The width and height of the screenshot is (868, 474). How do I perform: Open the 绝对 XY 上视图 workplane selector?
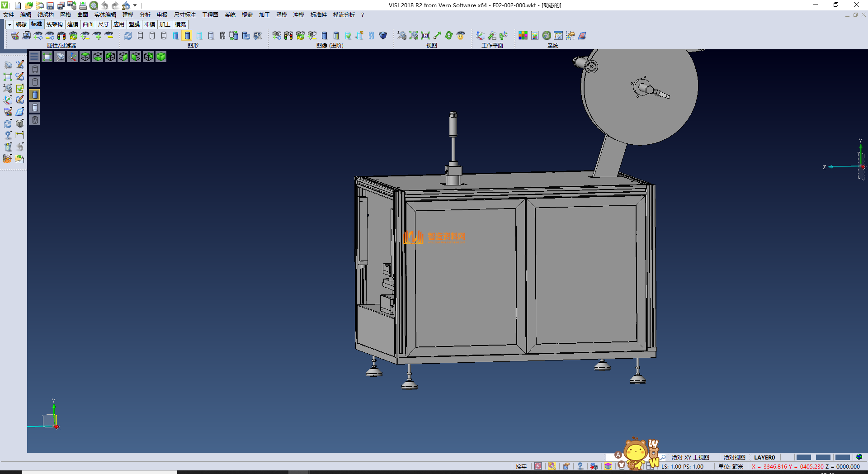(690, 457)
